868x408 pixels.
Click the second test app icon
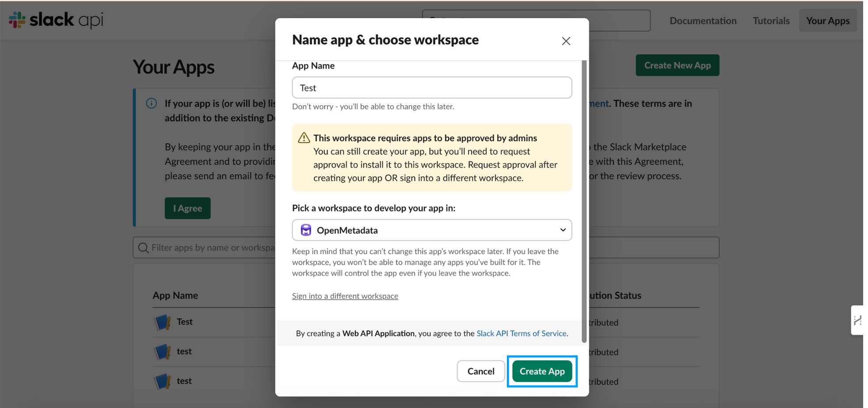click(162, 352)
